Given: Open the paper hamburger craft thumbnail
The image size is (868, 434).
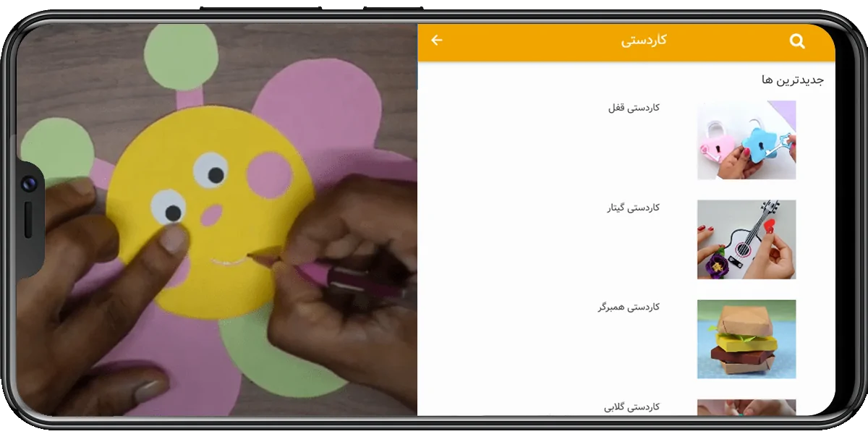Looking at the screenshot, I should point(746,339).
